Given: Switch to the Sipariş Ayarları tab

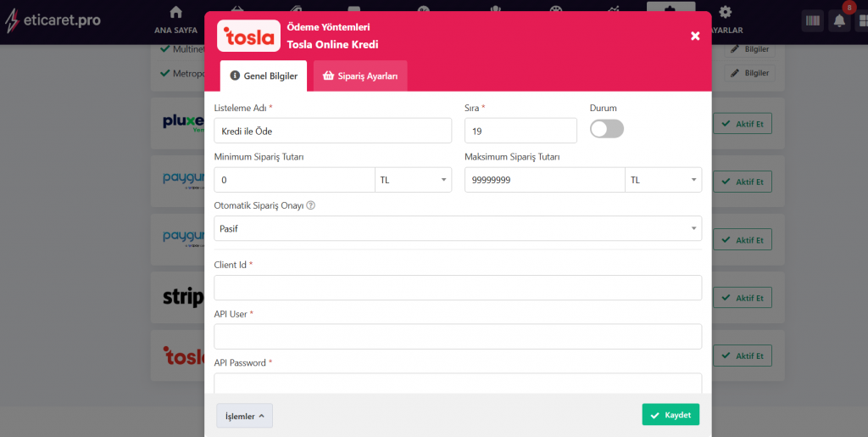Looking at the screenshot, I should point(360,76).
